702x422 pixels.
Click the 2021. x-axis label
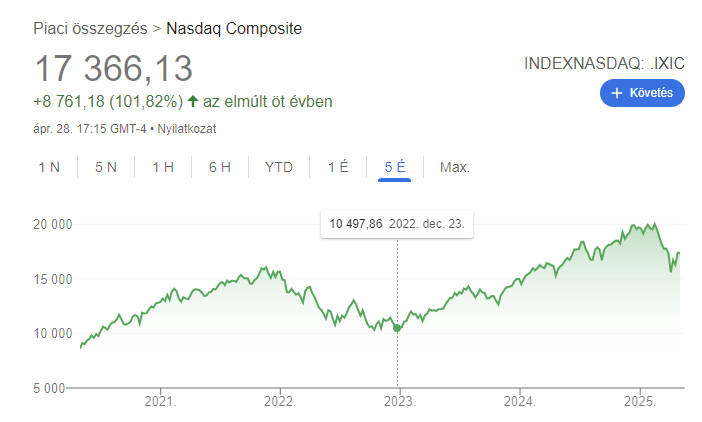pyautogui.click(x=160, y=402)
